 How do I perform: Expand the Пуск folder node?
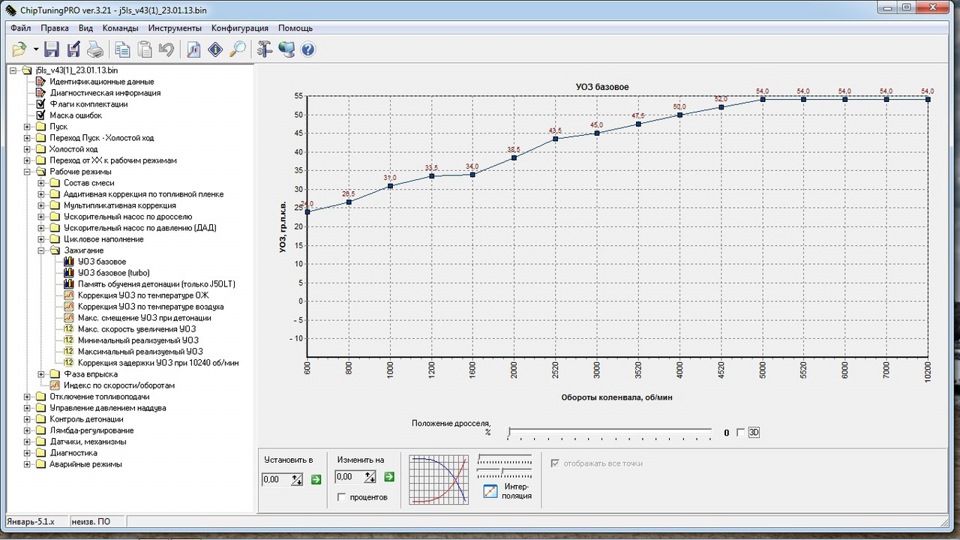point(27,127)
